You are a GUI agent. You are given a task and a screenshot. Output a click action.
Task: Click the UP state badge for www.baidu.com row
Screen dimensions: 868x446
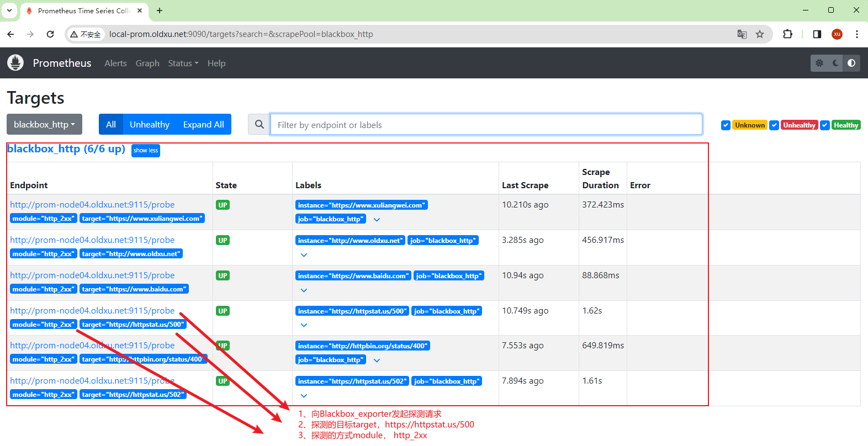pyautogui.click(x=223, y=275)
